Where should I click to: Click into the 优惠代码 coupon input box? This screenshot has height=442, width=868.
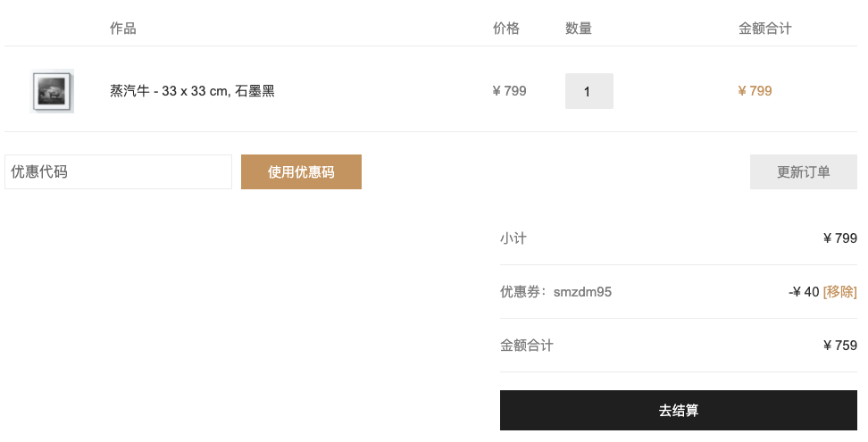pyautogui.click(x=118, y=172)
